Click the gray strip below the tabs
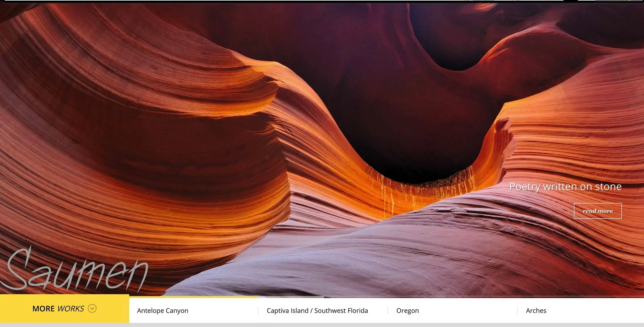 point(322,325)
